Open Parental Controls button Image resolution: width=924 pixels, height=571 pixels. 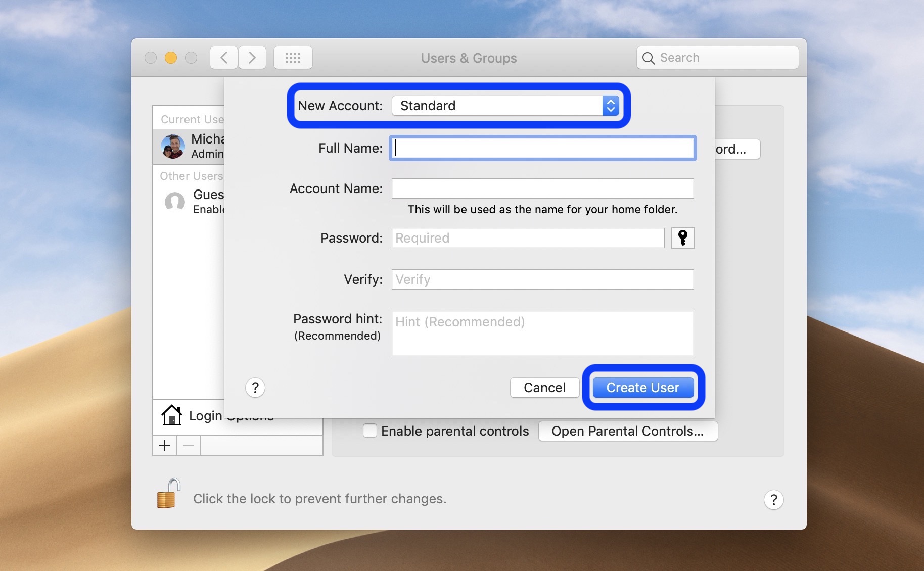[x=628, y=431]
